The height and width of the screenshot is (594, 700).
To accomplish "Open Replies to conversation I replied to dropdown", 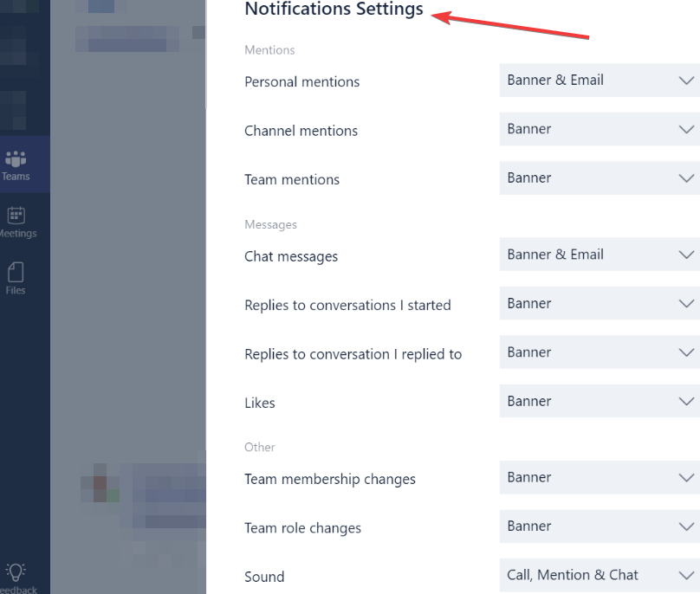I will pyautogui.click(x=600, y=352).
